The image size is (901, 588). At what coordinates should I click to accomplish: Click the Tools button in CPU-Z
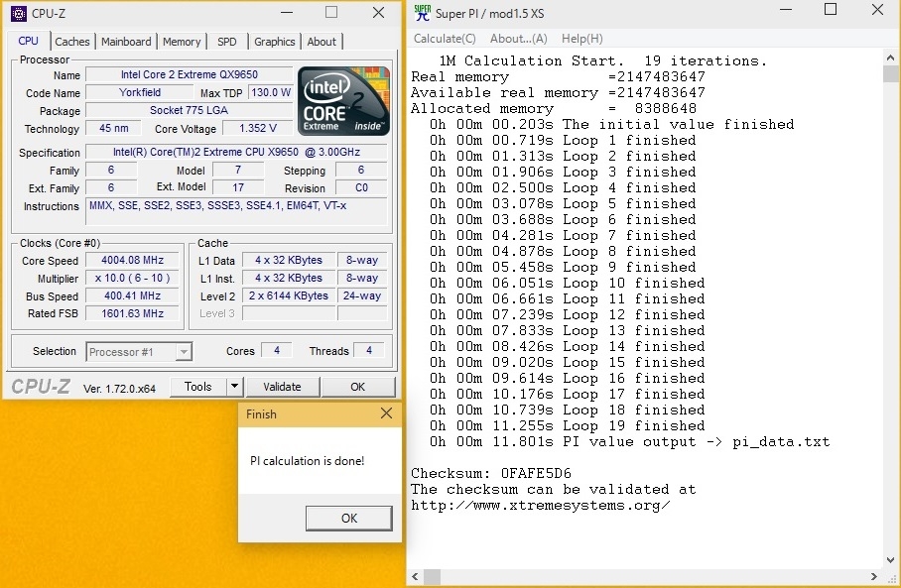point(198,387)
